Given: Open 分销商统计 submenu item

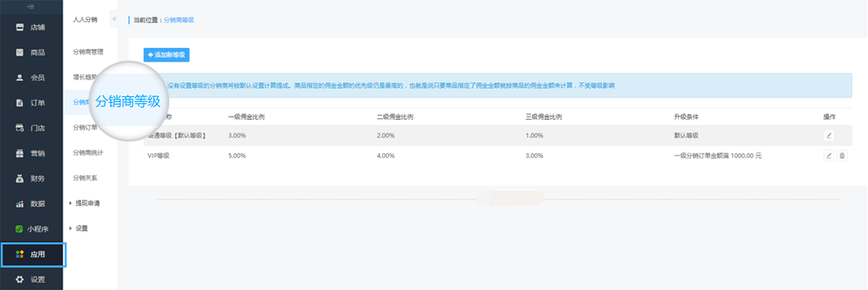Looking at the screenshot, I should click(x=88, y=152).
